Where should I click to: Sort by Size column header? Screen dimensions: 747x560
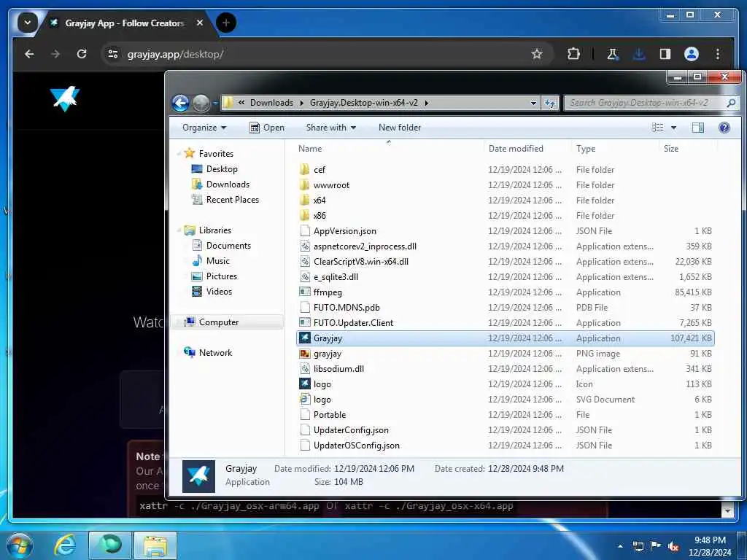[671, 149]
